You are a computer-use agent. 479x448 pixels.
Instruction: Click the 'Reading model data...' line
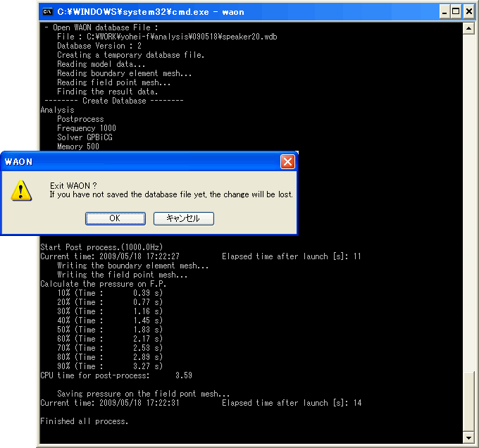pos(101,64)
